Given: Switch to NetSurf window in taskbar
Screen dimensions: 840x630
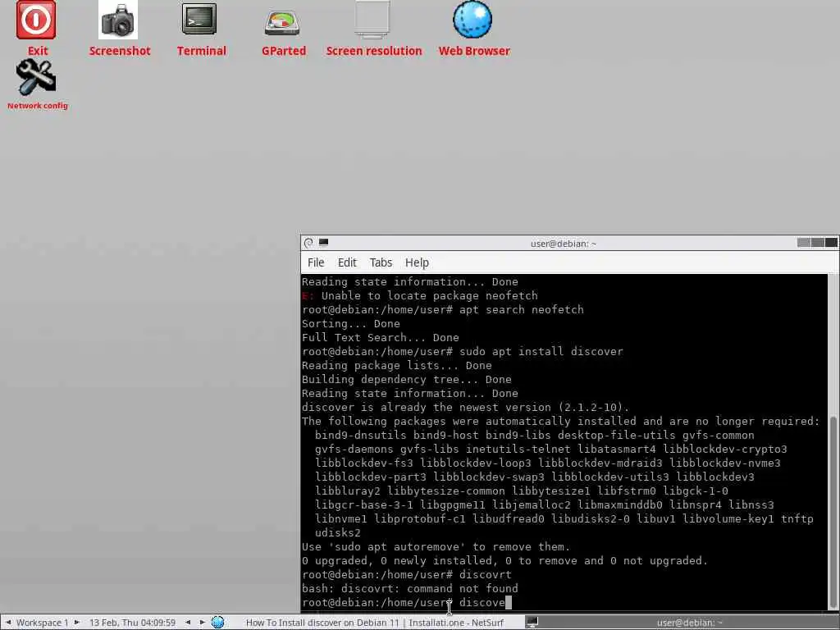Looking at the screenshot, I should coord(374,623).
